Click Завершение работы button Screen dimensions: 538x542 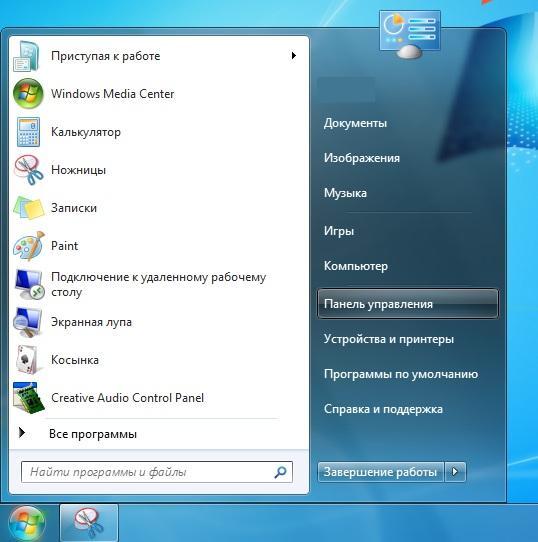pyautogui.click(x=380, y=471)
